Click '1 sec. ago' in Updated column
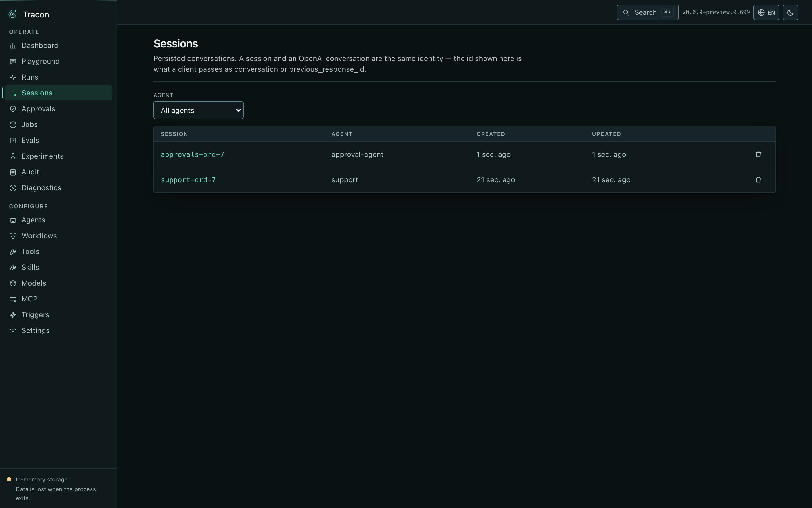Screen dimensions: 812x508 click(609, 154)
